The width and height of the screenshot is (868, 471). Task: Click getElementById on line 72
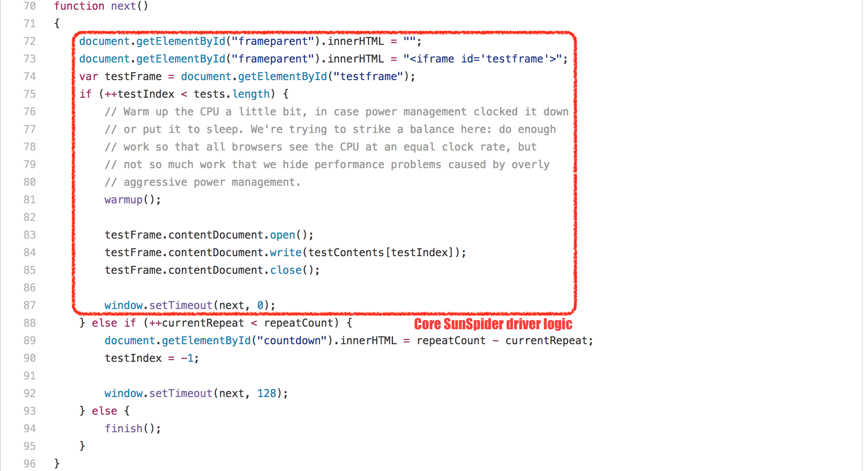(x=182, y=41)
